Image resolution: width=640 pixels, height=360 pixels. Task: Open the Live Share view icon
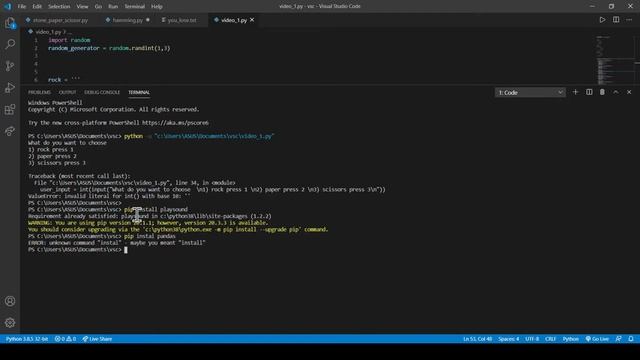tap(10, 131)
